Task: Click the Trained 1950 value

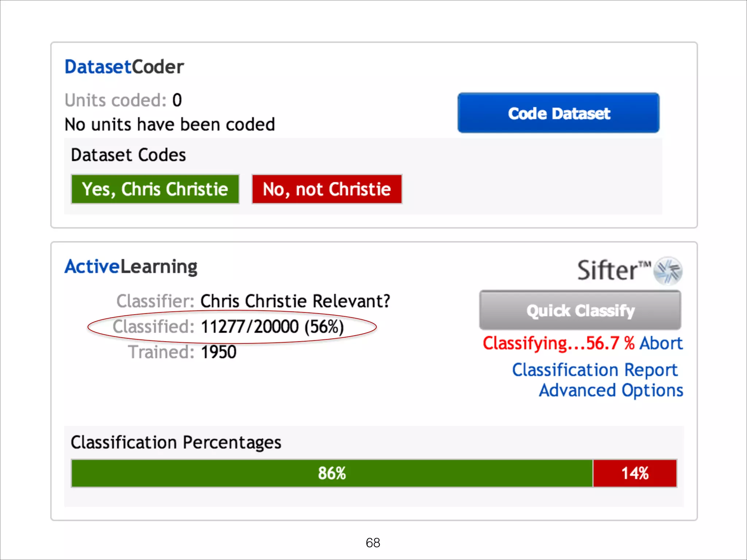Action: coord(218,352)
